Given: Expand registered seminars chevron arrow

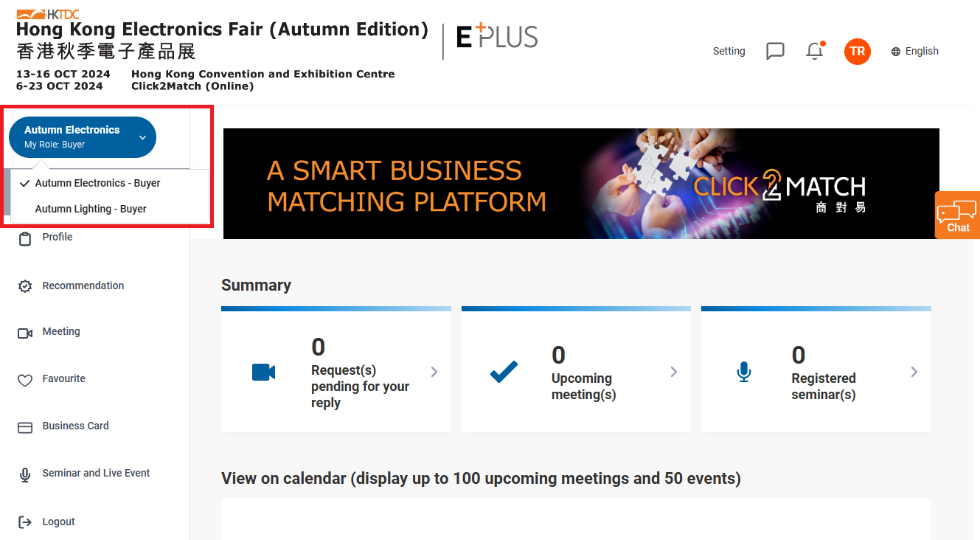Looking at the screenshot, I should click(914, 372).
